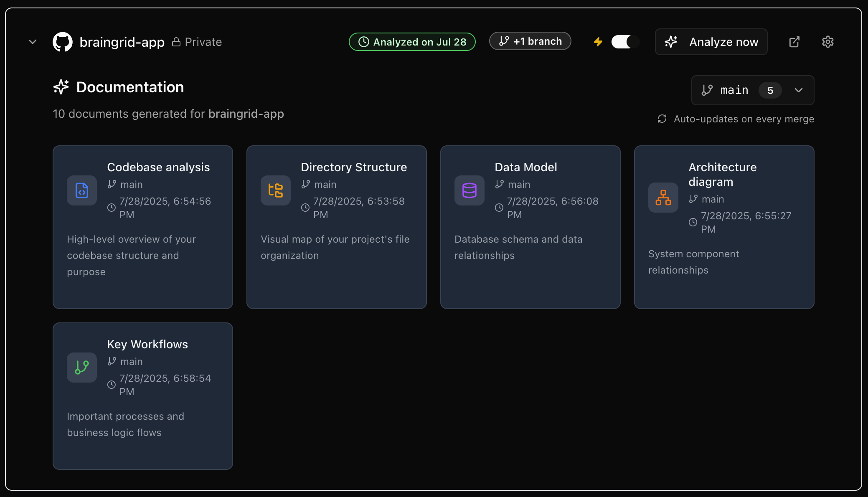Click the yellow lightning bolt icon
The width and height of the screenshot is (868, 497).
point(598,42)
